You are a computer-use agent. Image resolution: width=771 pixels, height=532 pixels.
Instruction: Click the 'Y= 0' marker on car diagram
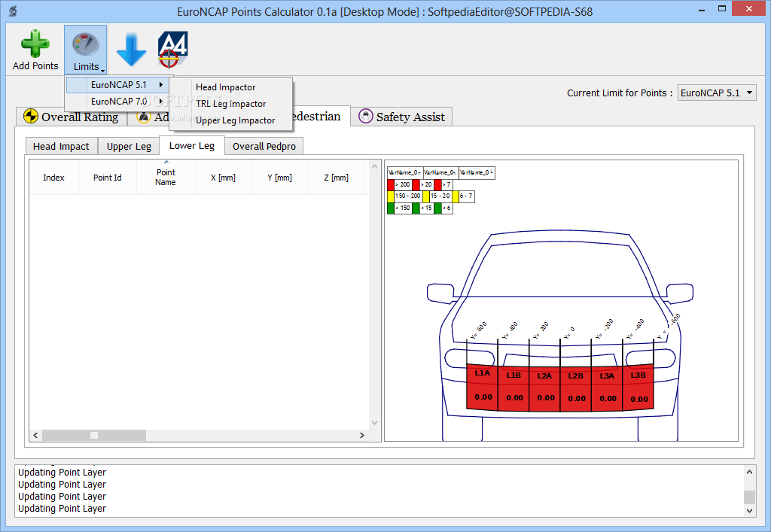569,333
